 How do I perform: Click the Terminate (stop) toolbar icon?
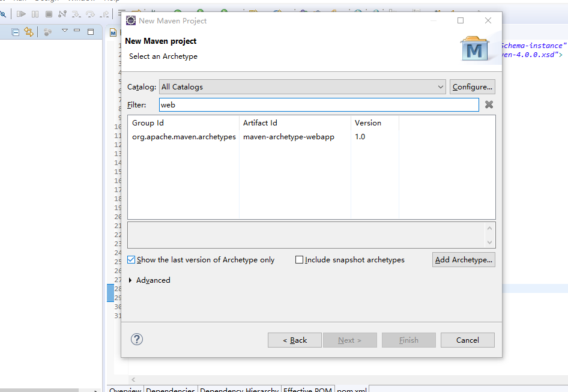tap(49, 14)
